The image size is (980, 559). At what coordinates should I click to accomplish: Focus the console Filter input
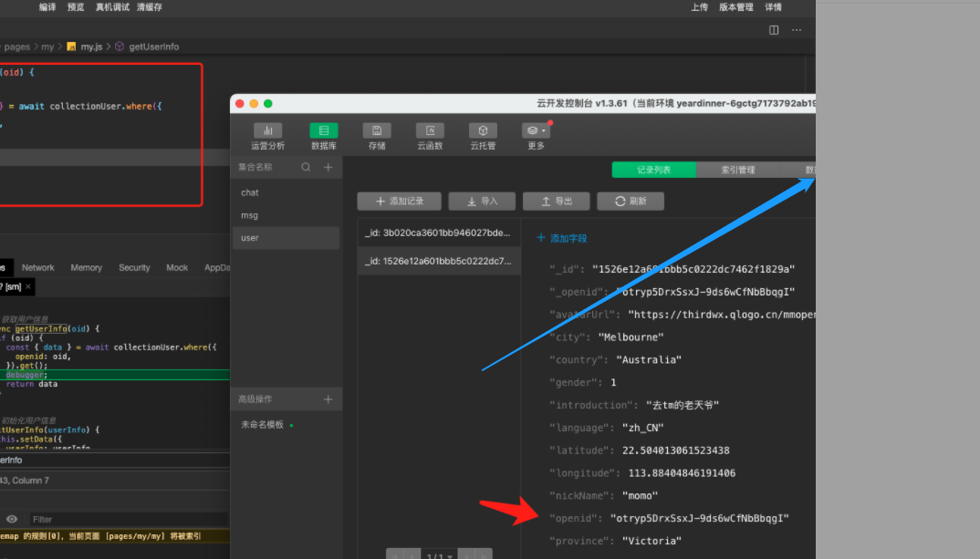coord(128,519)
